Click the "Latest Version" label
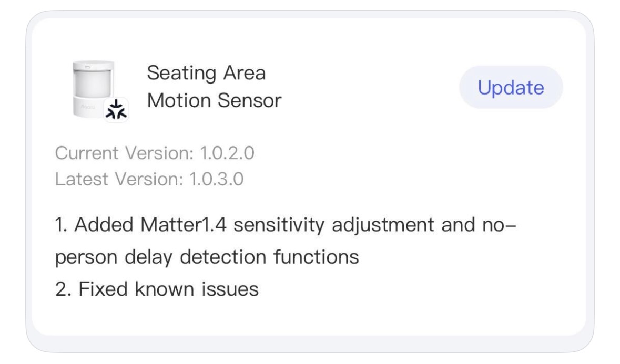The width and height of the screenshot is (620, 364). coord(116,180)
